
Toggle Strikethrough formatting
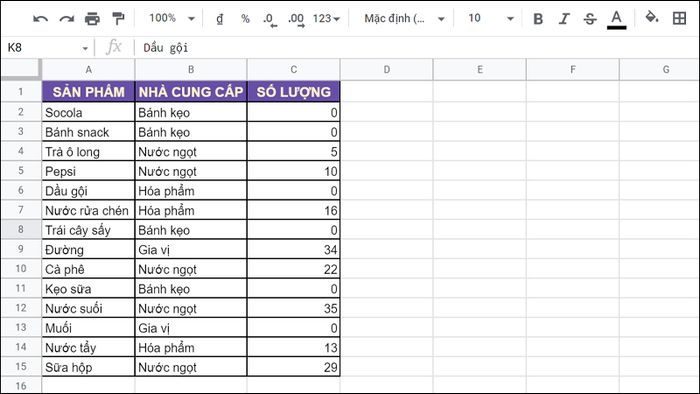[x=590, y=19]
